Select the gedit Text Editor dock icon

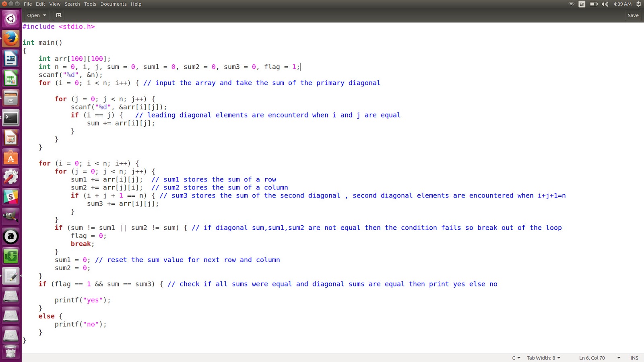point(11,276)
